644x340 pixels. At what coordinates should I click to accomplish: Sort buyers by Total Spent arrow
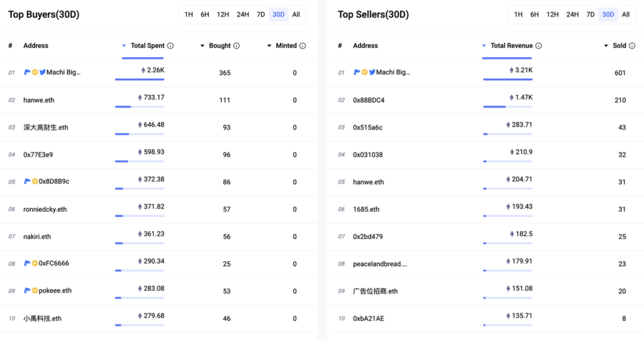tap(124, 46)
